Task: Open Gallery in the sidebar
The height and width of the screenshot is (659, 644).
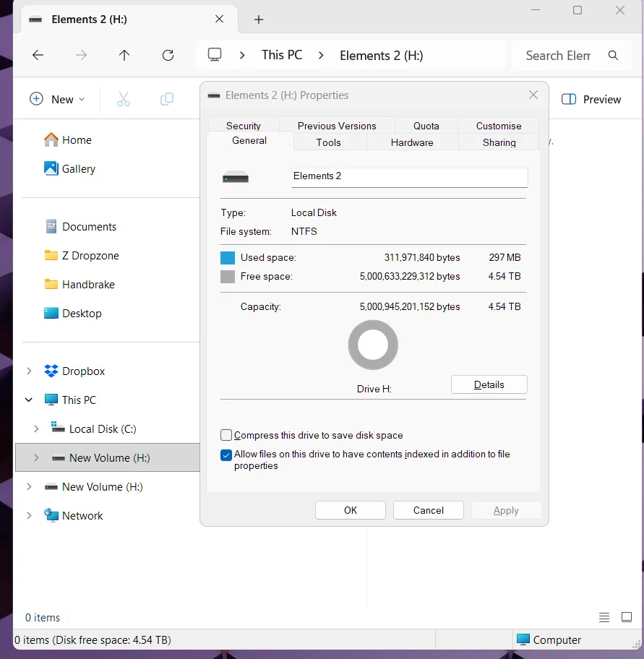Action: [x=70, y=168]
